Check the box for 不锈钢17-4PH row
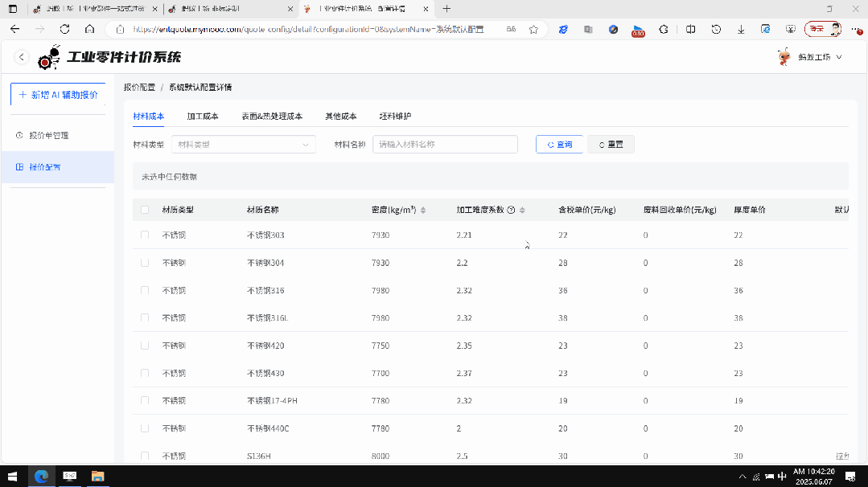The height and width of the screenshot is (487, 868). pyautogui.click(x=145, y=401)
